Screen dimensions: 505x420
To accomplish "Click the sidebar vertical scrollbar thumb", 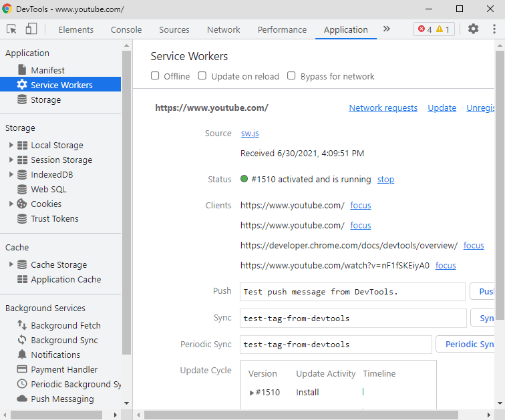I will [x=126, y=202].
